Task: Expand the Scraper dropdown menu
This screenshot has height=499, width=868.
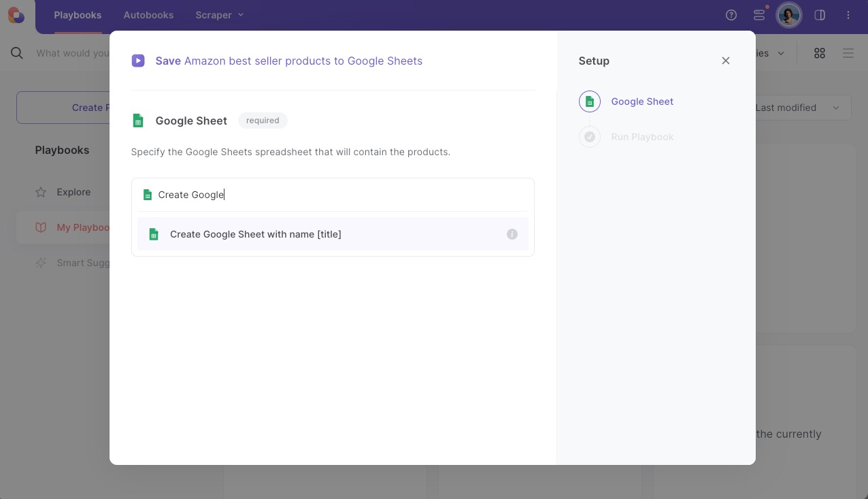Action: (220, 15)
